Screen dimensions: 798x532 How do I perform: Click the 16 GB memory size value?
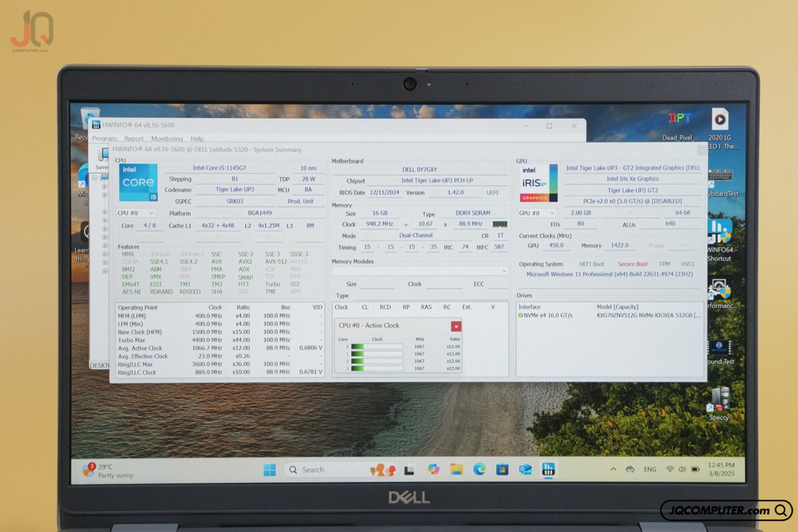pyautogui.click(x=380, y=213)
